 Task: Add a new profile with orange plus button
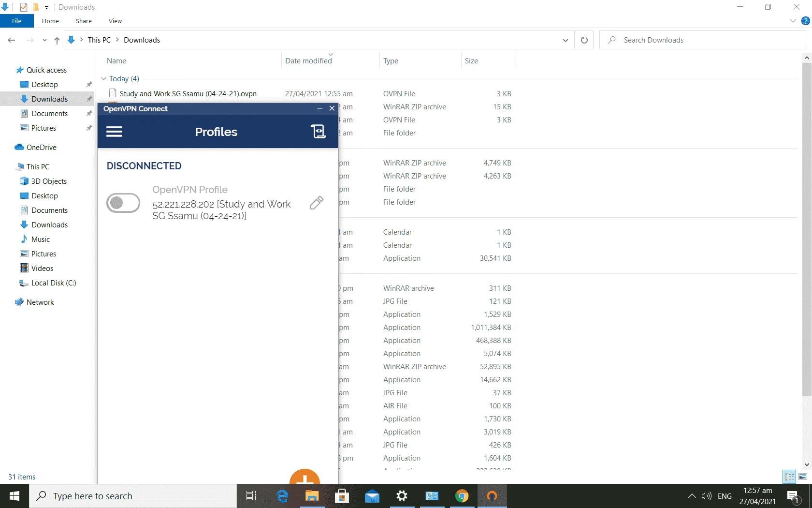coord(304,477)
